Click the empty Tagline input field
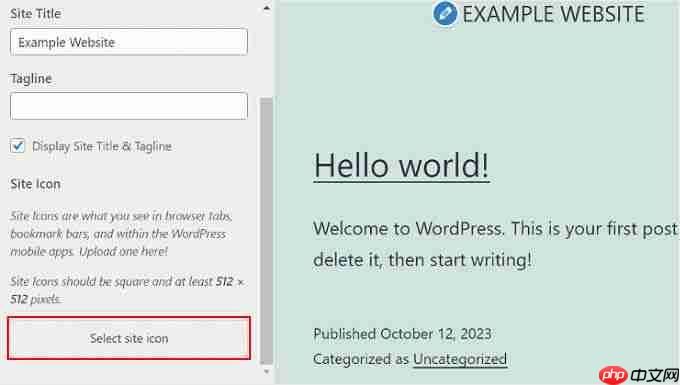 [129, 106]
